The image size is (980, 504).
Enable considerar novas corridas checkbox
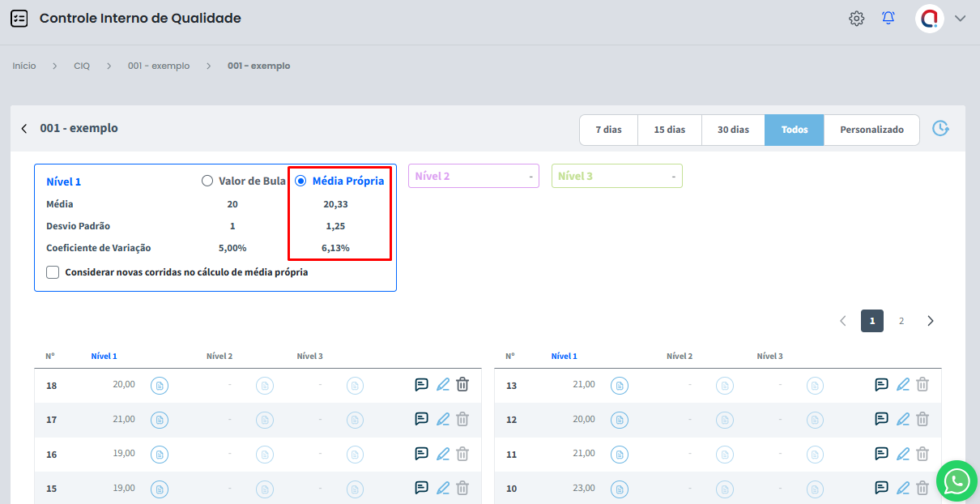(x=53, y=272)
